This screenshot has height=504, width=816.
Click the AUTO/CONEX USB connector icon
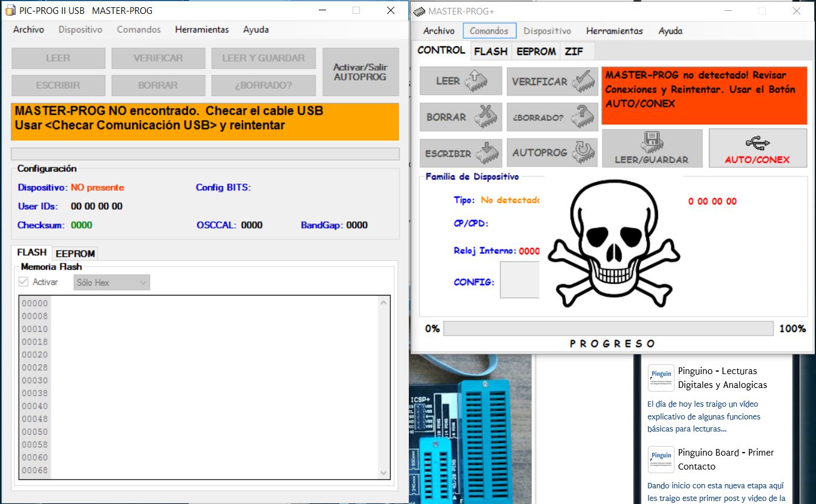(757, 142)
